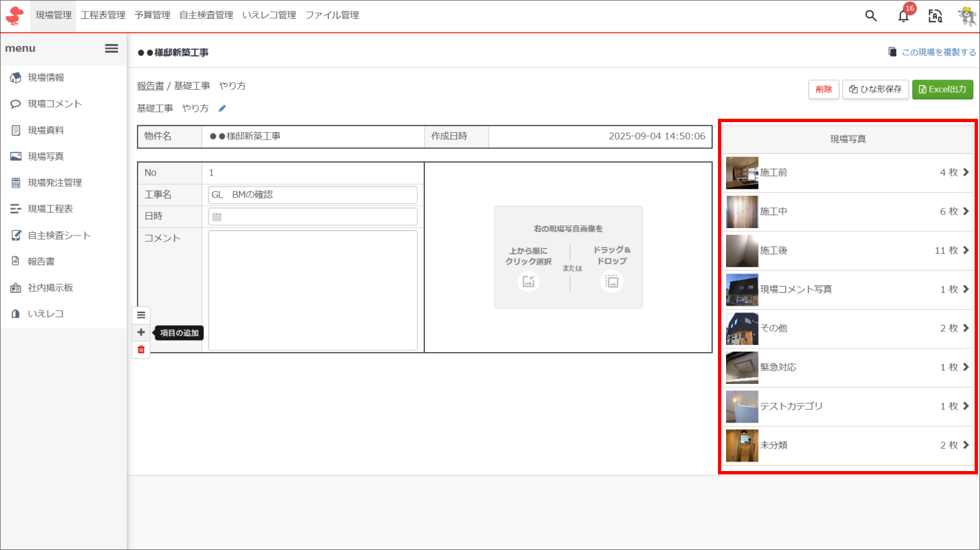This screenshot has width=980, height=550.
Task: Open the notifications bell icon
Action: (x=903, y=16)
